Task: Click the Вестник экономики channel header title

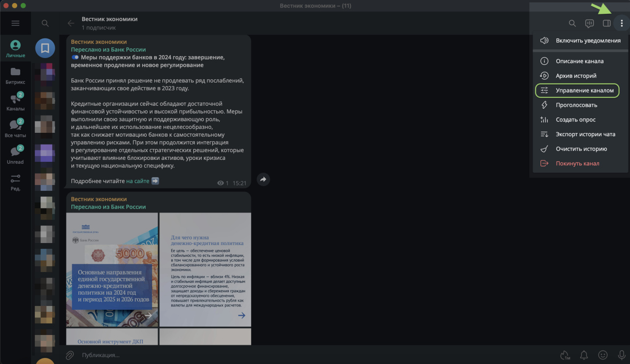Action: (x=110, y=19)
